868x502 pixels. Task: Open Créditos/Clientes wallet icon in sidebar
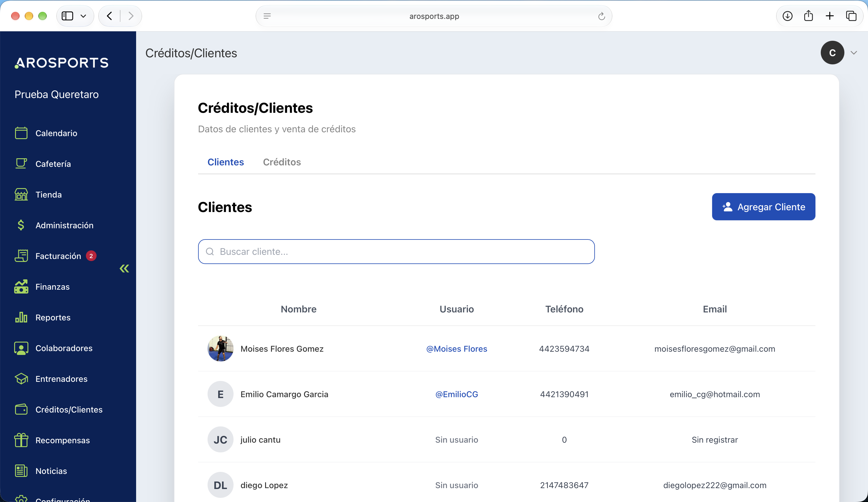tap(21, 409)
